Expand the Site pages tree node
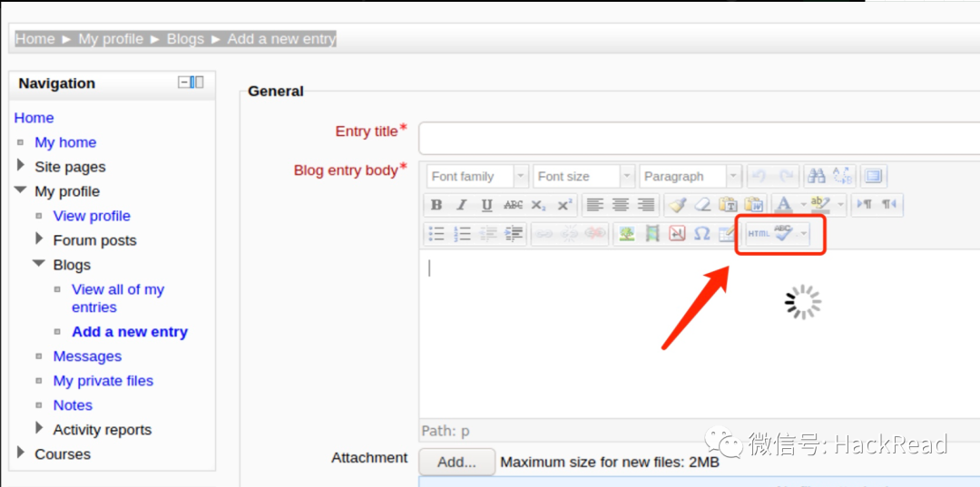 [x=21, y=165]
